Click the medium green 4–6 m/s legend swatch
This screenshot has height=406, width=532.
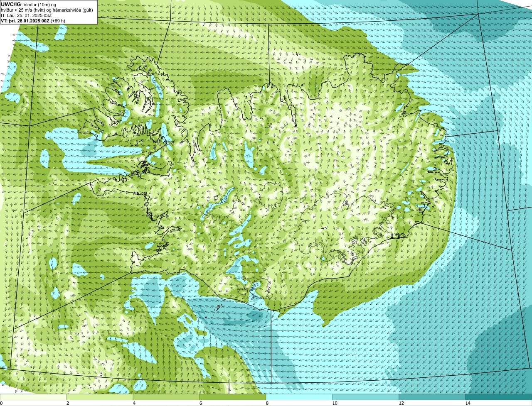pos(166,397)
